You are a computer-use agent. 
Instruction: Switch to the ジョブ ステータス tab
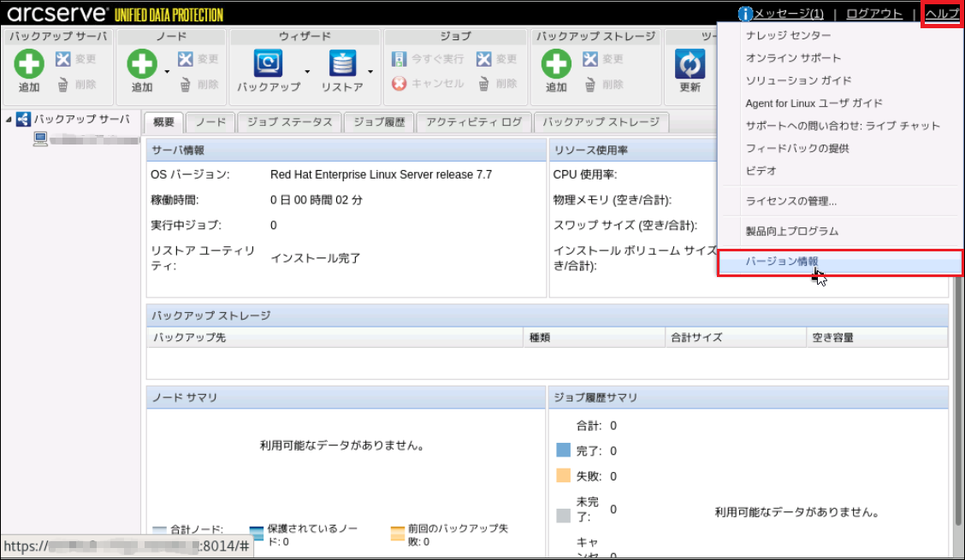point(289,122)
